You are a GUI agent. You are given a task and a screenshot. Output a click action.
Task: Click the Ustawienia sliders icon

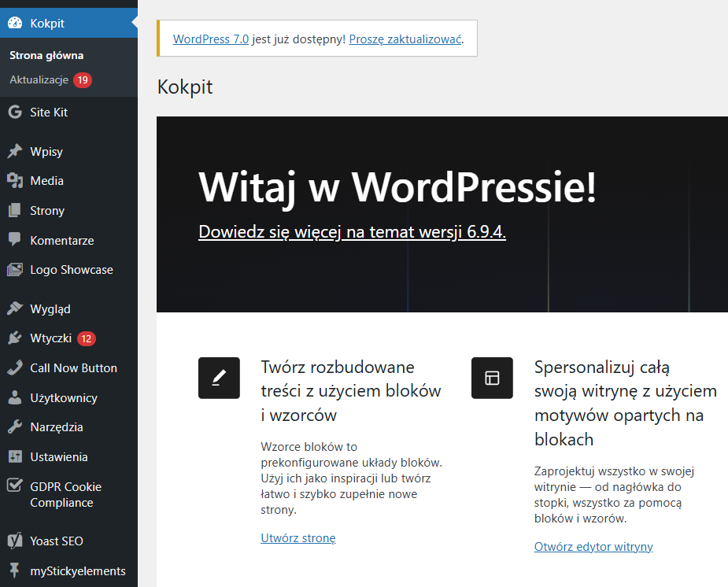tap(15, 456)
